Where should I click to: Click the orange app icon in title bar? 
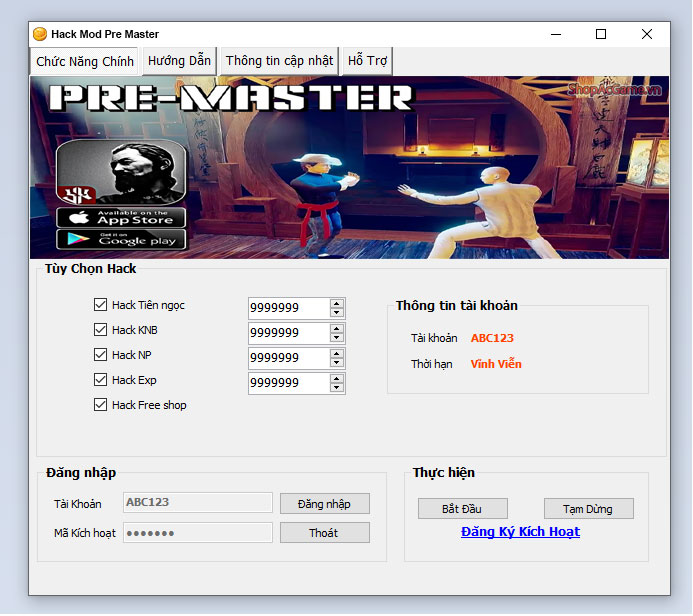coord(40,34)
